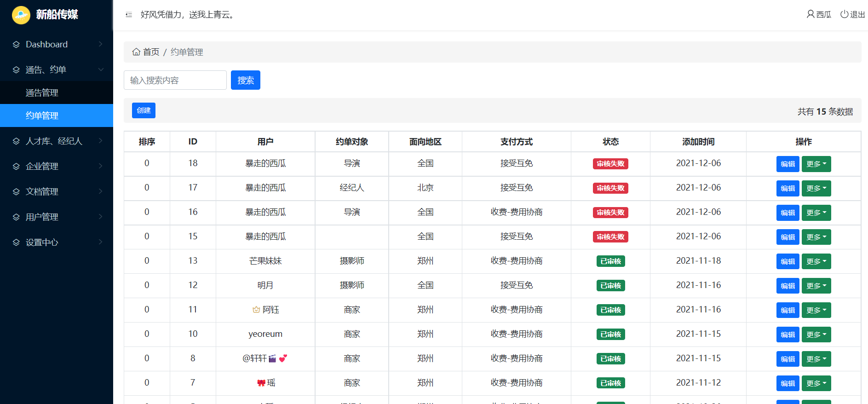Open 更多 dropdown for ID 10 row
868x404 pixels.
point(816,335)
